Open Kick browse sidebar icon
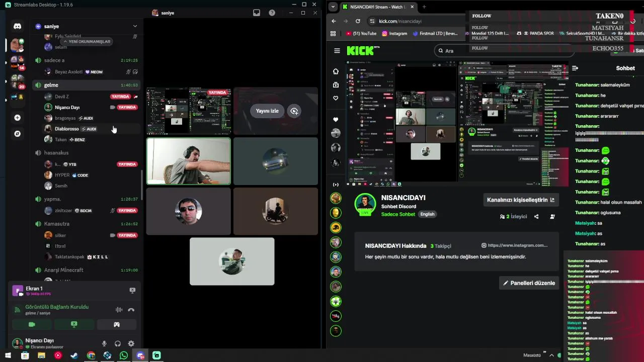Screen dimensions: 644x362 point(336,85)
